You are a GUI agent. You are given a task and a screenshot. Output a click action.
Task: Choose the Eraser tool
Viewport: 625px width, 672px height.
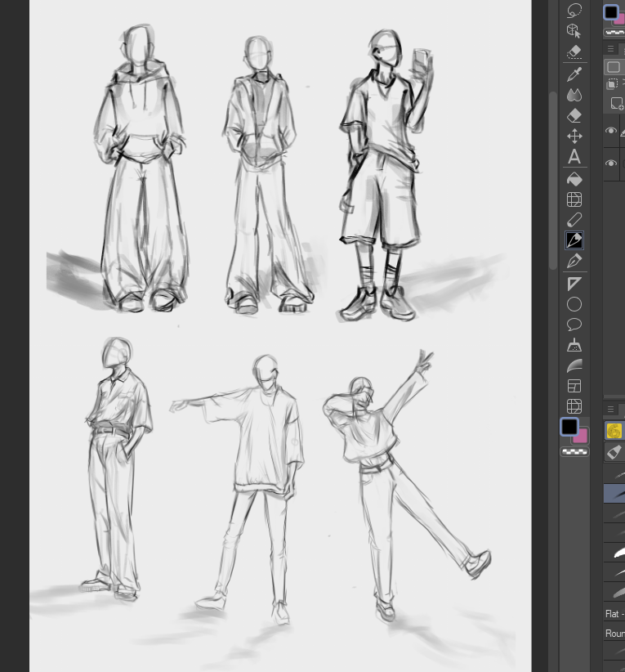coord(574,116)
